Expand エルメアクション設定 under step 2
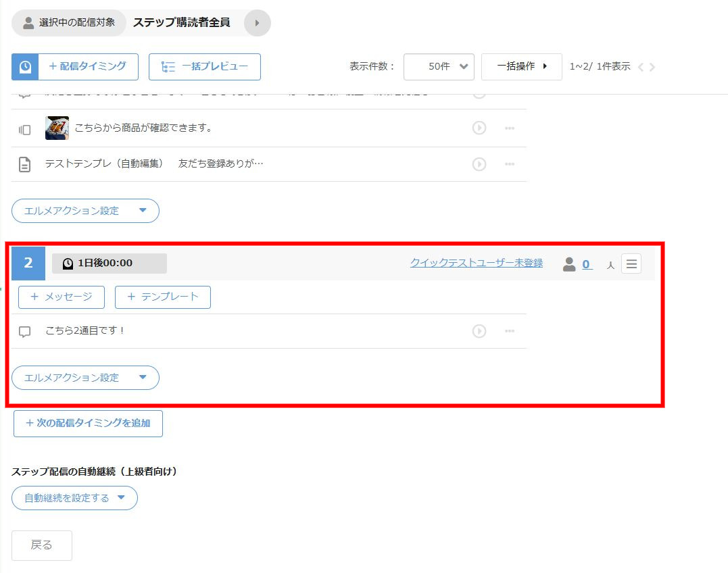The width and height of the screenshot is (728, 573). 85,378
